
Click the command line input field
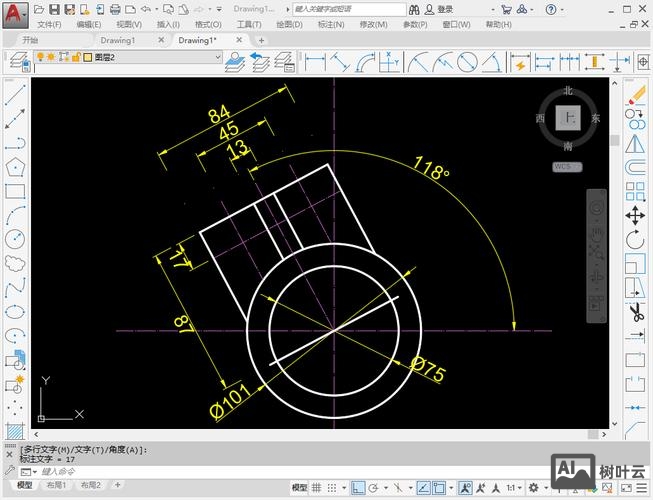(200, 470)
